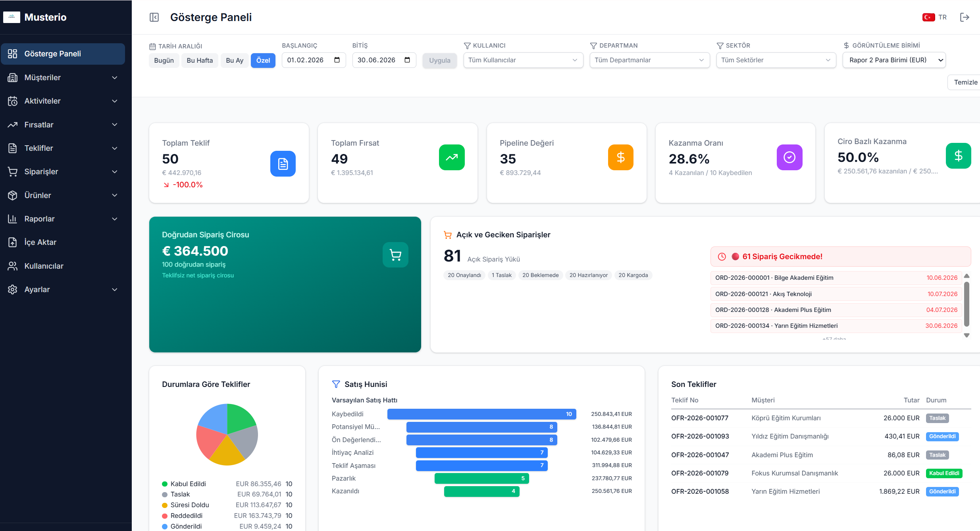Viewport: 980px width, 531px height.
Task: Click the green trend icon on Toplam Fırsat
Action: (452, 157)
